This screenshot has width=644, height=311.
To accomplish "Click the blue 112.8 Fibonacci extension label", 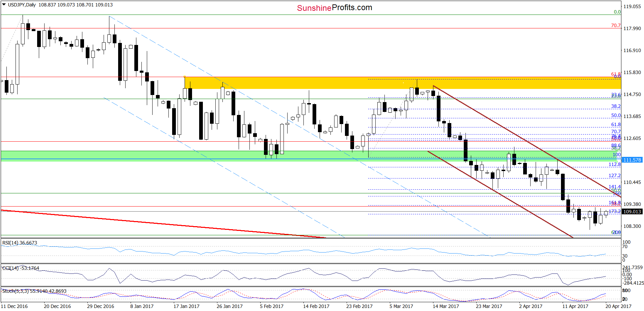I will [614, 164].
